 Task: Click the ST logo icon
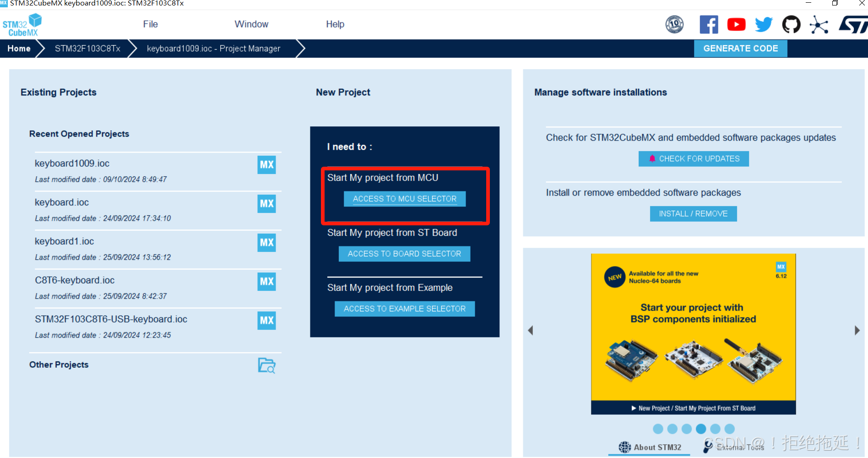pyautogui.click(x=853, y=24)
